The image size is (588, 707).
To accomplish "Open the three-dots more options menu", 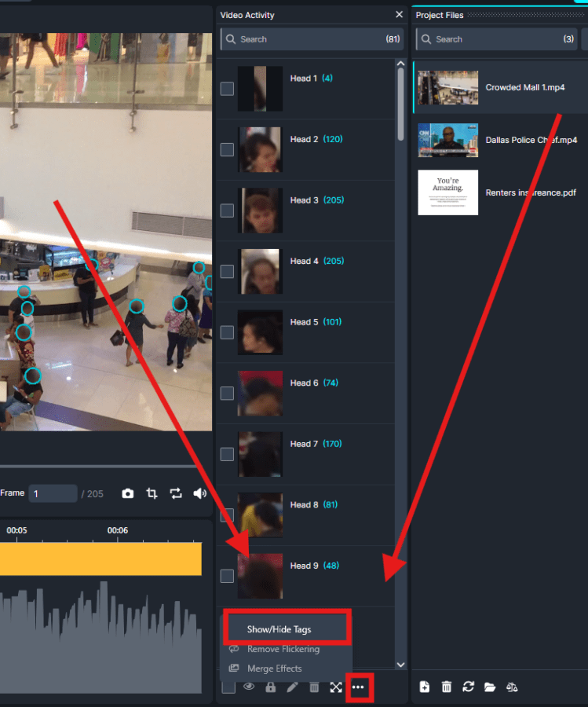I will coord(359,687).
